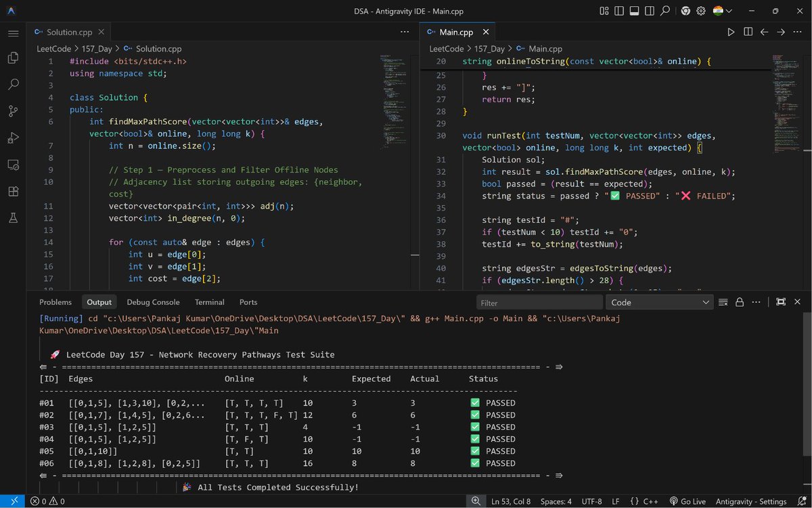Open the Run and Debug view
This screenshot has height=508, width=812.
click(13, 138)
